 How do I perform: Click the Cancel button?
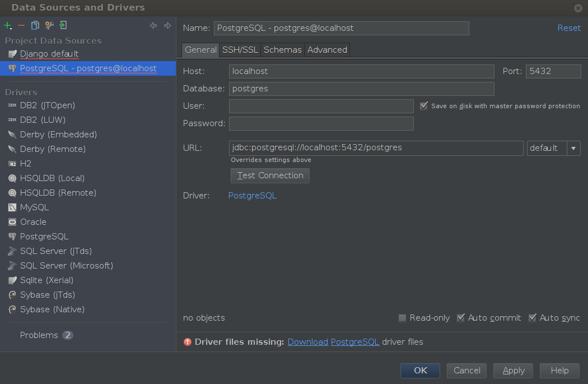pos(466,371)
